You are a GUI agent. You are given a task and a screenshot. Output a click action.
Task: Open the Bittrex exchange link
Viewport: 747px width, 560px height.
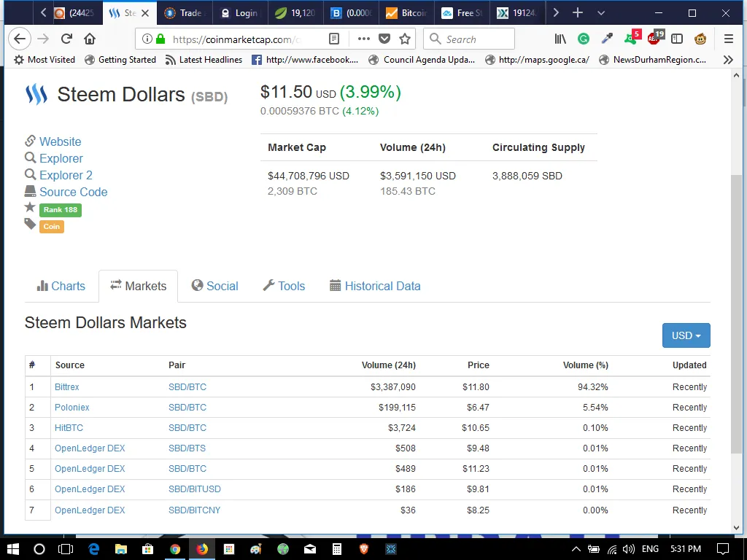click(66, 386)
